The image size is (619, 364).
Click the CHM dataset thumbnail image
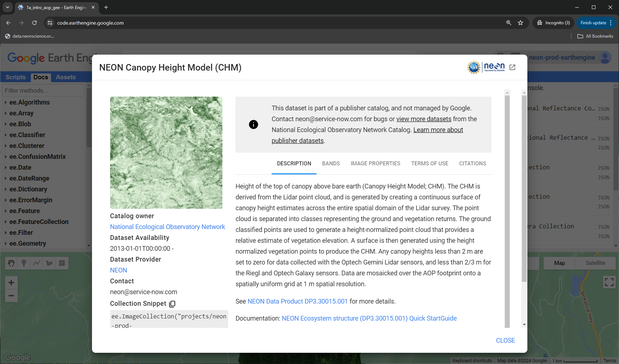tap(166, 153)
